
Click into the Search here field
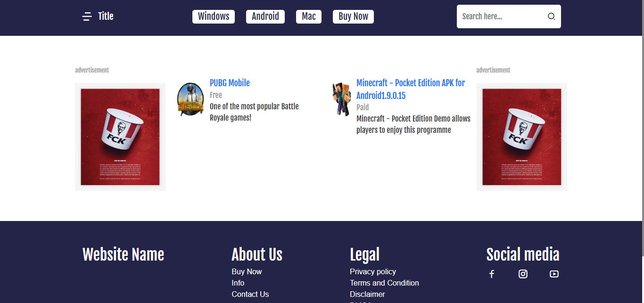(x=500, y=16)
